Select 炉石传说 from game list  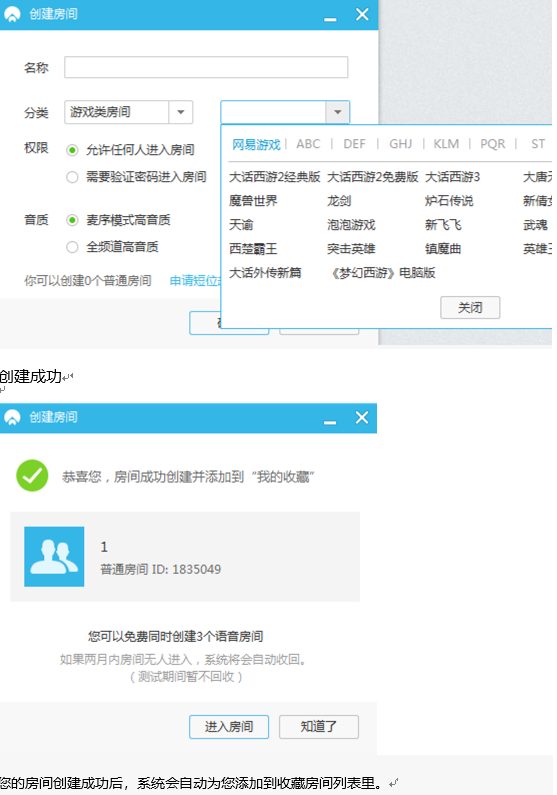[449, 201]
